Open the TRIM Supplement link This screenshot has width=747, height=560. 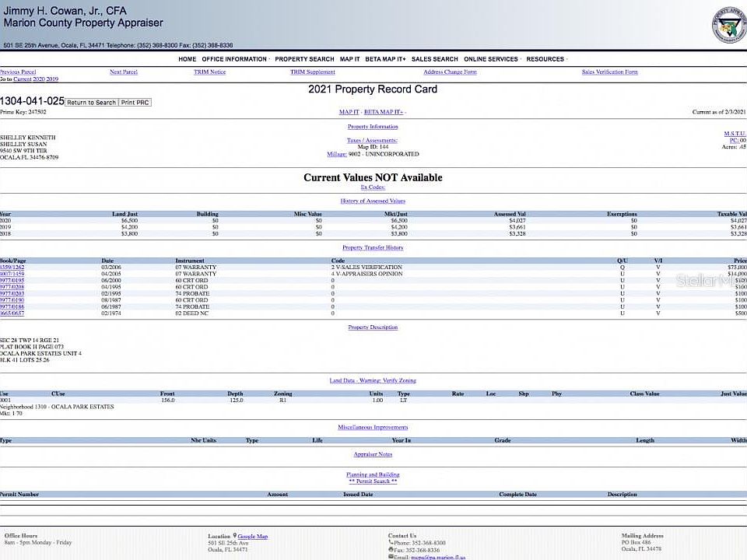pos(313,72)
